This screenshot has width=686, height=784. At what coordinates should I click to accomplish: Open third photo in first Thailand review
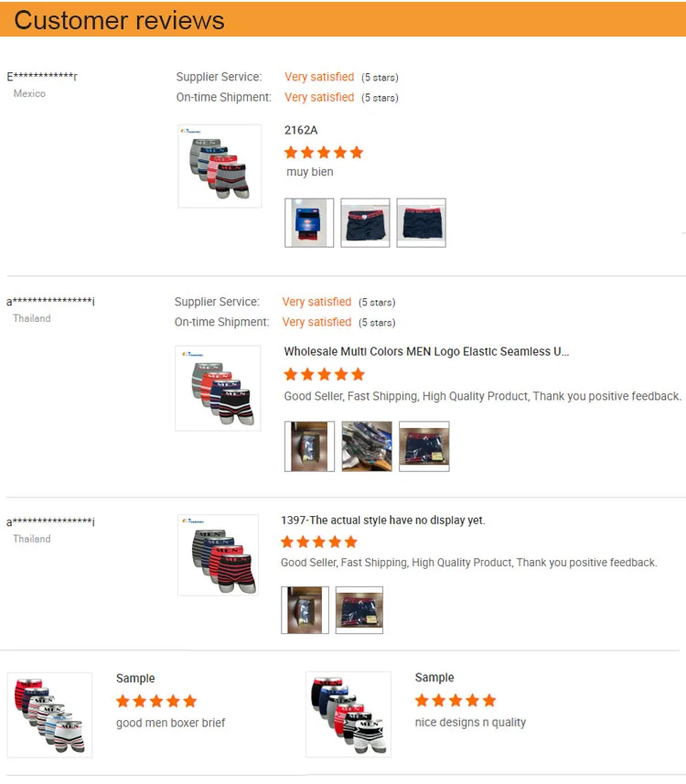[x=424, y=446]
